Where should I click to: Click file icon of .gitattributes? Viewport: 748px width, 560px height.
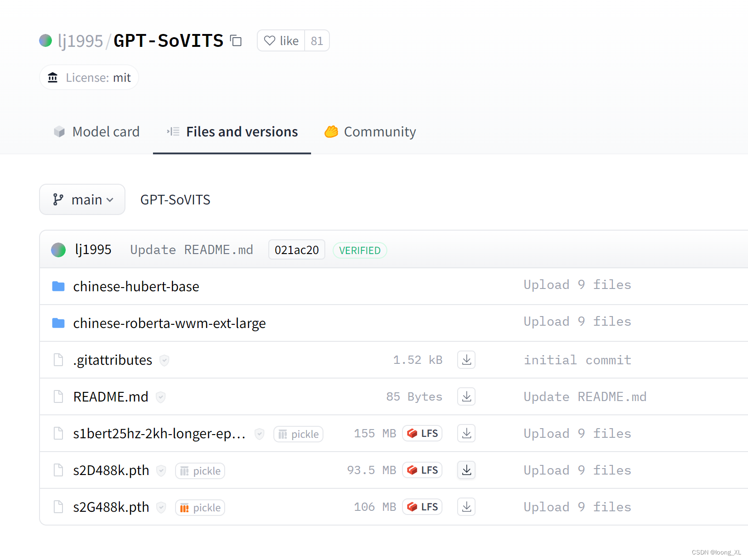coord(58,360)
